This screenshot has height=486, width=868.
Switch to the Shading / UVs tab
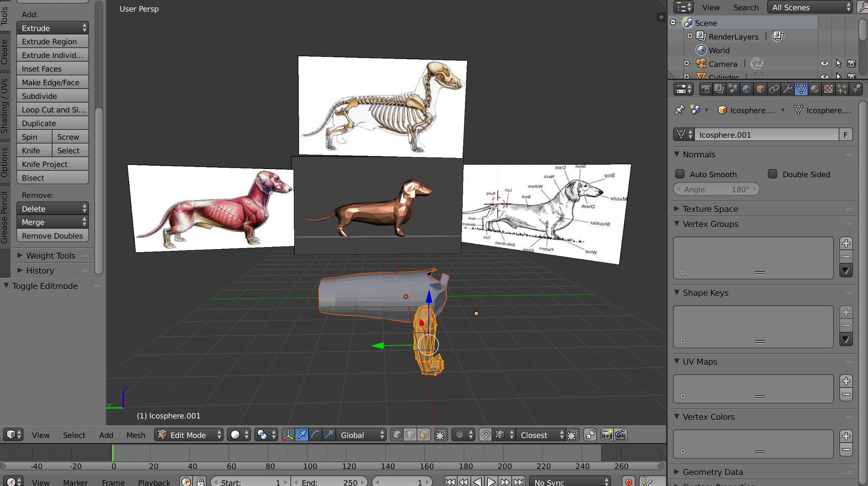pyautogui.click(x=5, y=106)
